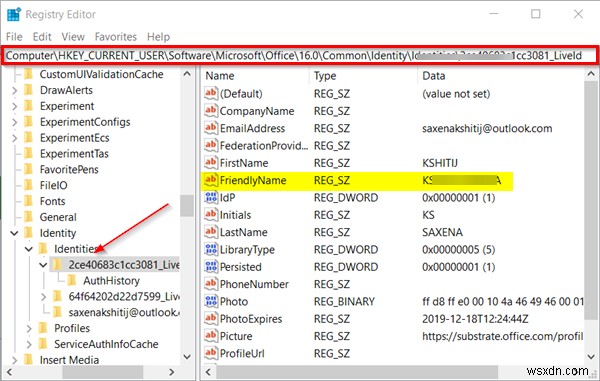Click the FirstName string value icon

(211, 163)
